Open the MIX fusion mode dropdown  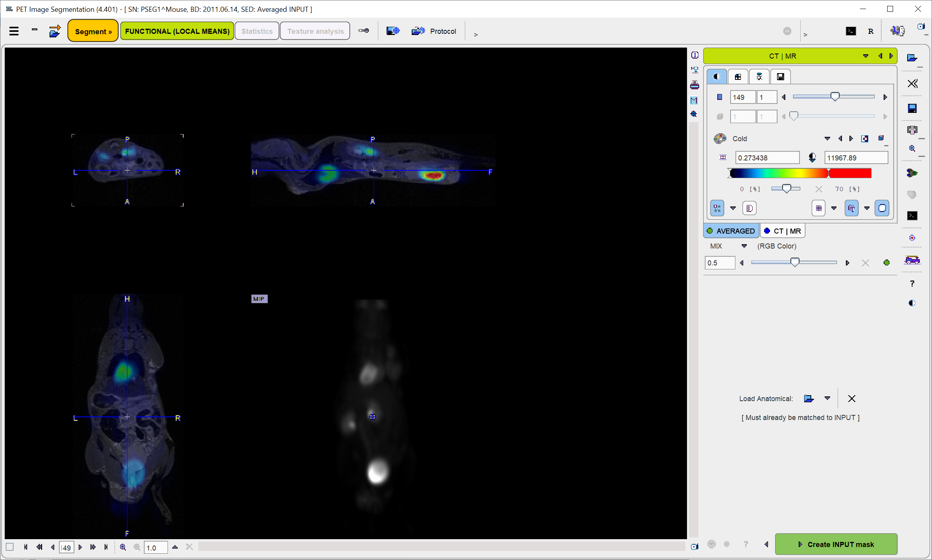point(744,246)
